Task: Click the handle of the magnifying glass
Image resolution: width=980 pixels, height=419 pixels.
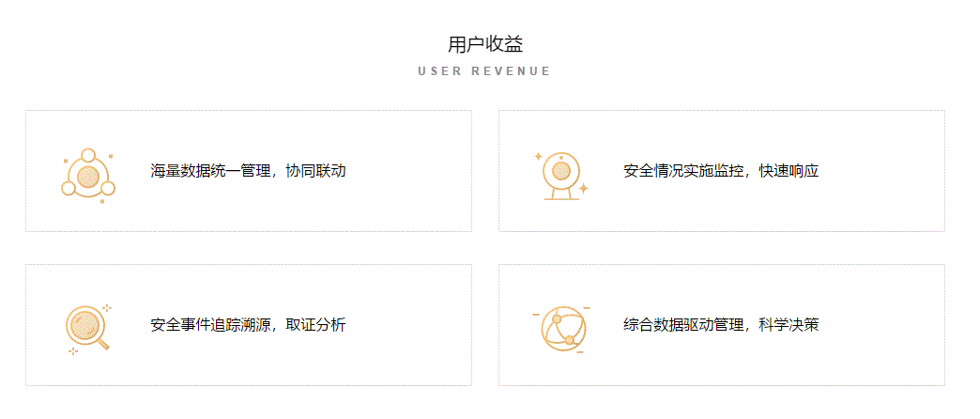Action: (102, 343)
